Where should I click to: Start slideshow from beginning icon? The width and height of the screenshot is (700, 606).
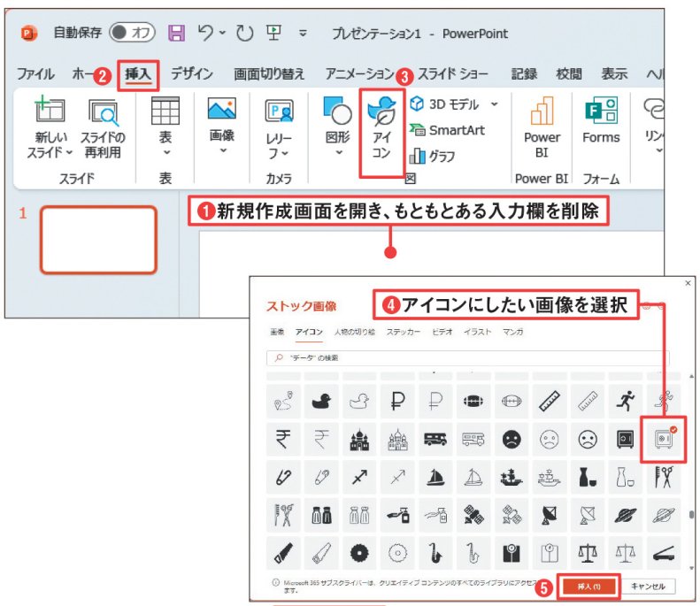273,33
